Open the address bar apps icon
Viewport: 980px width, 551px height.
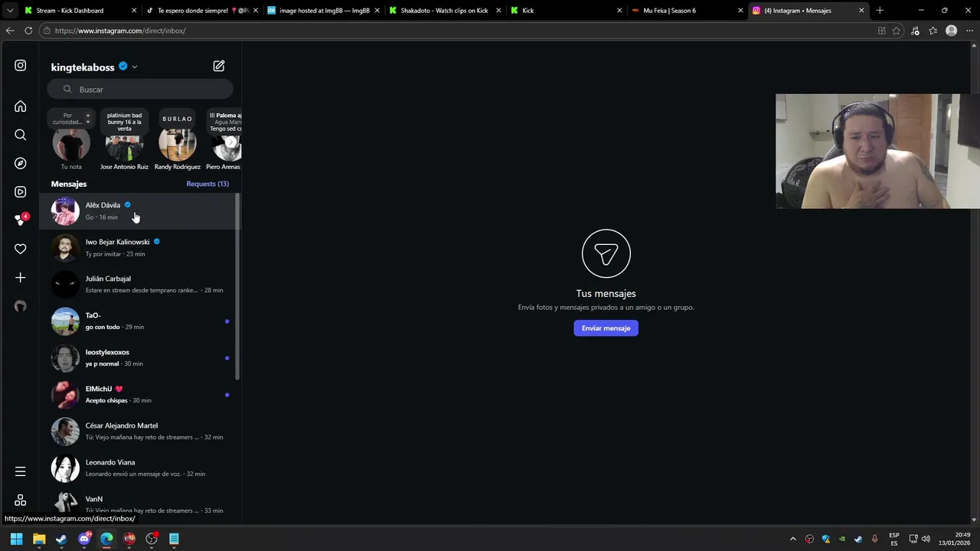click(882, 31)
